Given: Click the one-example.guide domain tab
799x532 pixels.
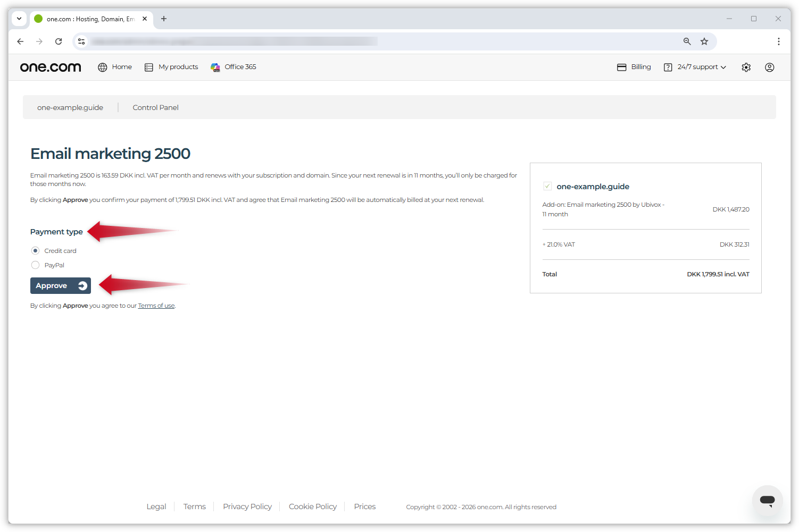Looking at the screenshot, I should 70,107.
